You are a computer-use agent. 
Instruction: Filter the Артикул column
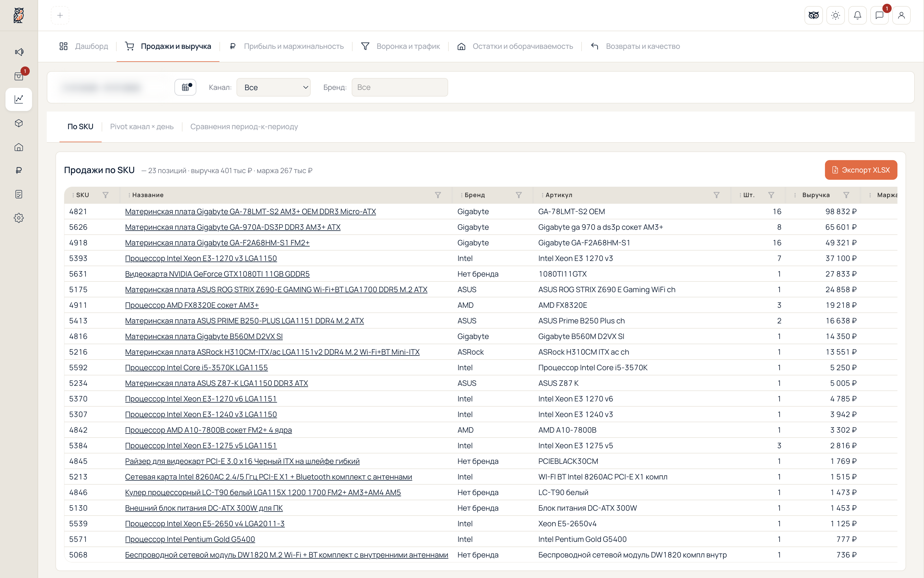pyautogui.click(x=716, y=195)
